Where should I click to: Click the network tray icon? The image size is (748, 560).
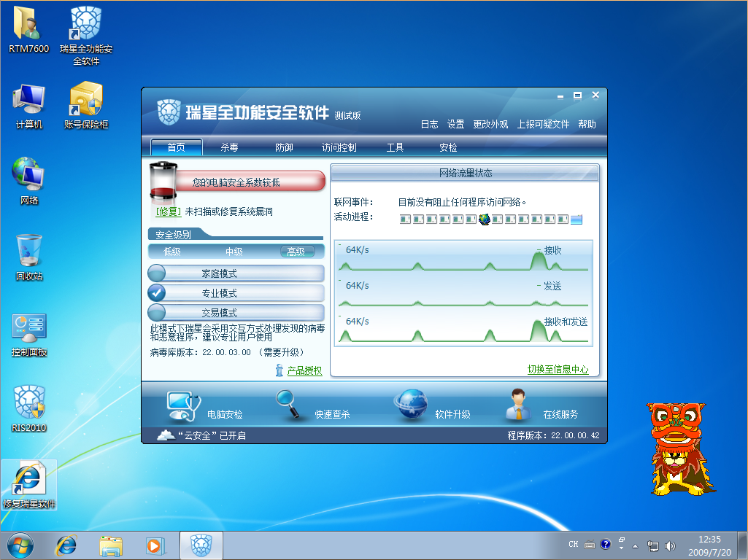653,545
